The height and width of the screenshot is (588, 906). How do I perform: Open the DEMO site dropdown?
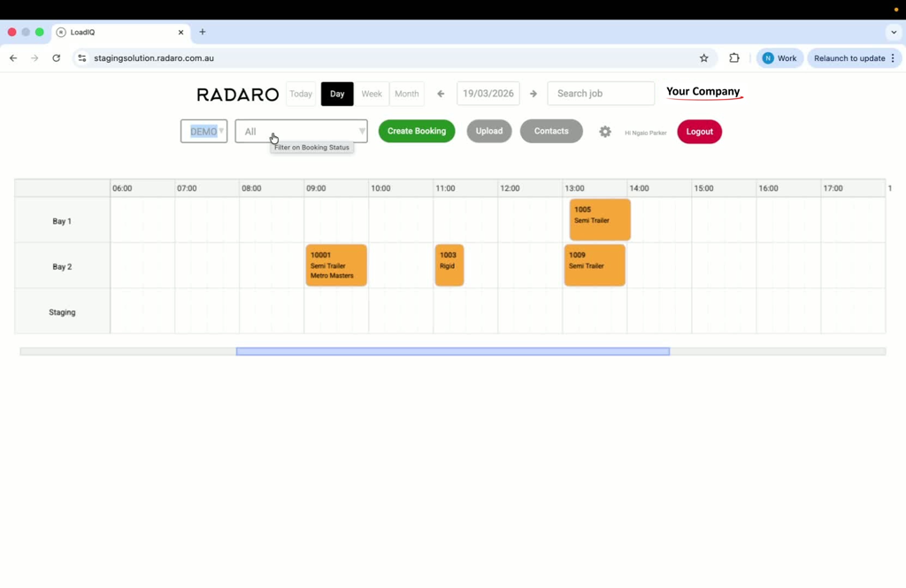coord(204,131)
